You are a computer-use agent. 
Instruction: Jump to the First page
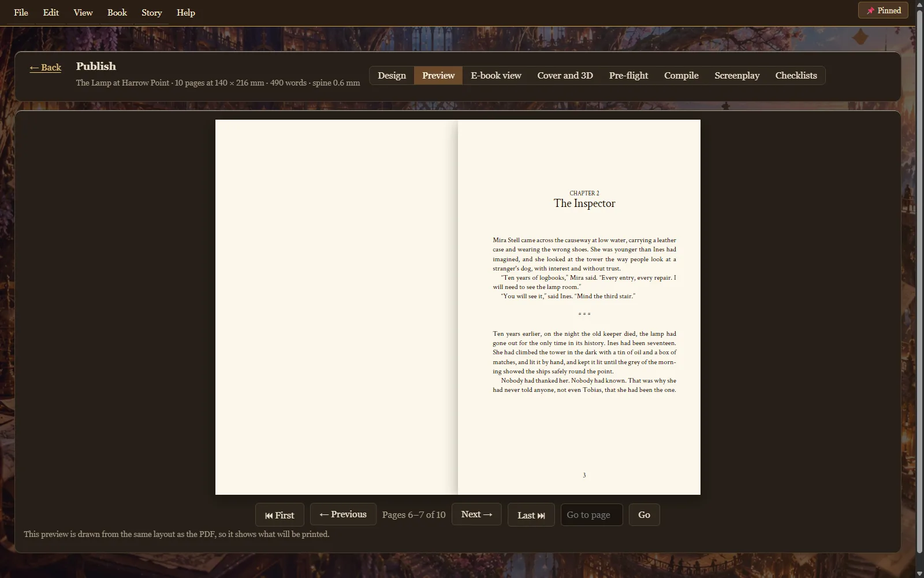pos(280,515)
